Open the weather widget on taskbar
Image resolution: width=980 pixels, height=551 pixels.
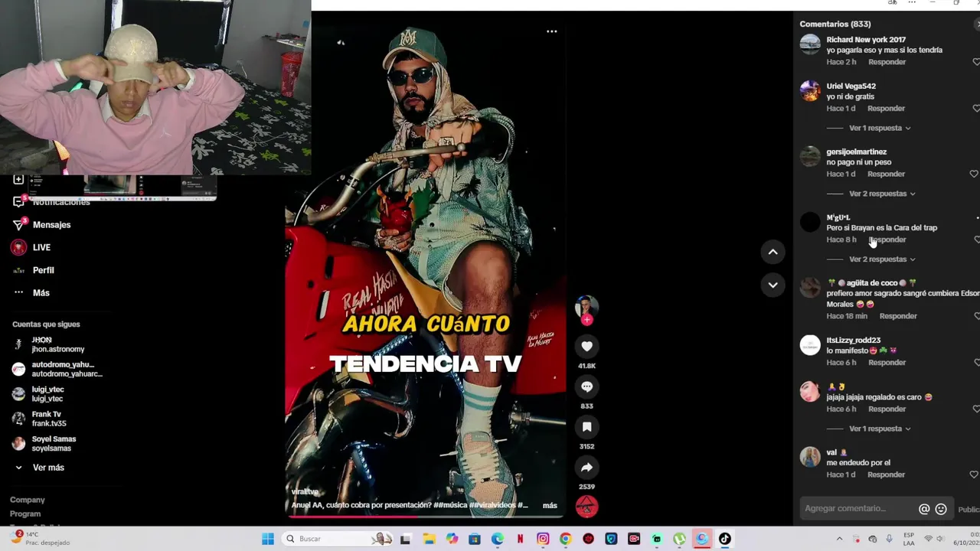38,538
